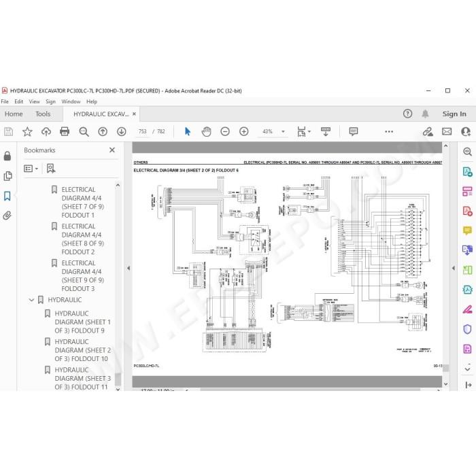Send file by email icon
476x476 pixels.
447,132
